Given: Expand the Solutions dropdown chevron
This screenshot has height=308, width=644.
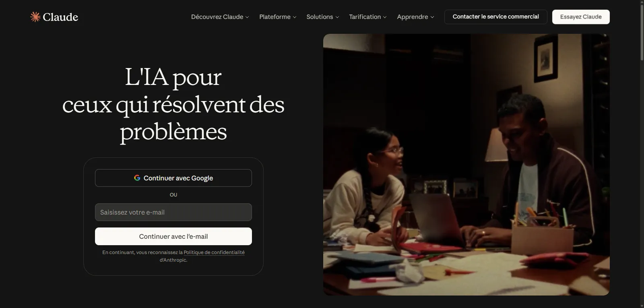Looking at the screenshot, I should click(x=337, y=17).
